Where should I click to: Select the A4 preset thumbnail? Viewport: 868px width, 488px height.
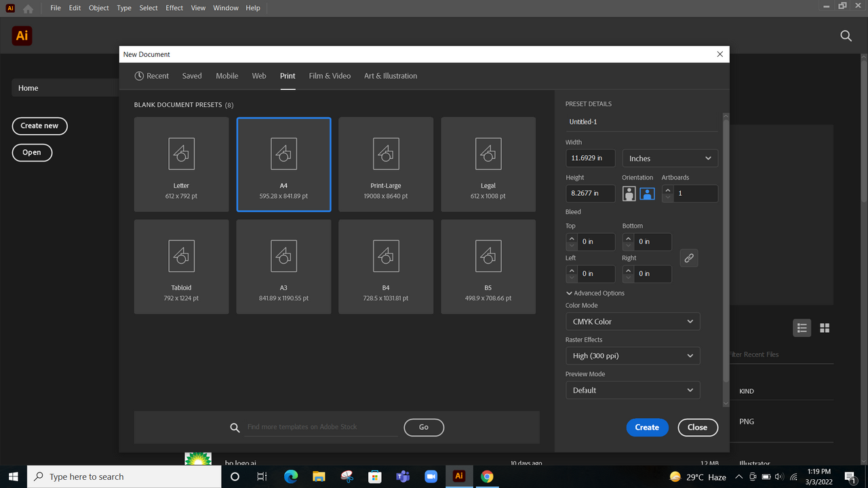[283, 165]
